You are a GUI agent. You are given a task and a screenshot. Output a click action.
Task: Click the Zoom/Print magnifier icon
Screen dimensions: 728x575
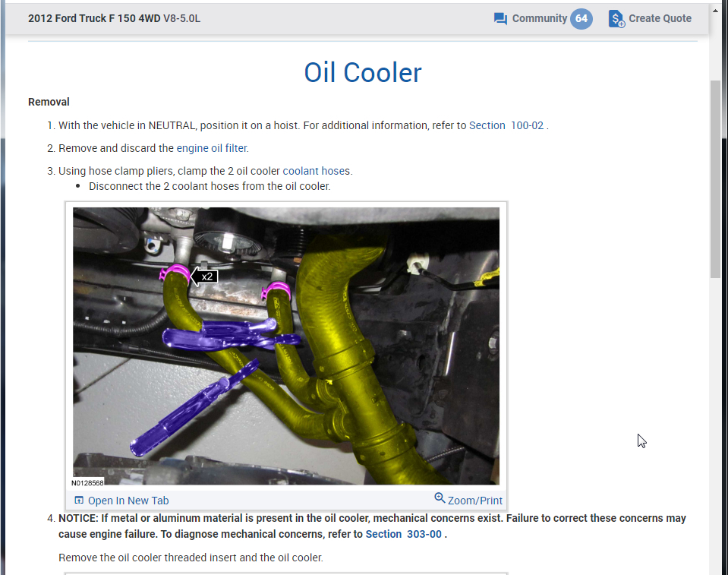coord(440,498)
